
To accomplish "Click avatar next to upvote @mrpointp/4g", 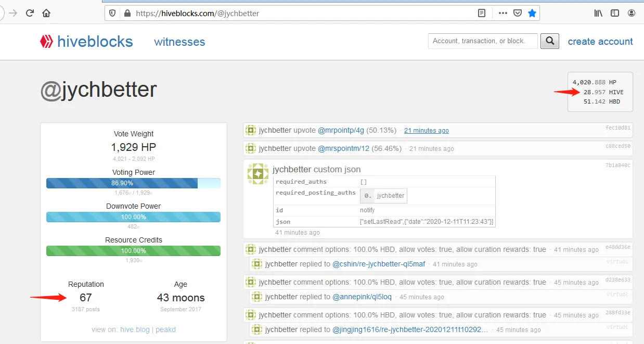I will tap(251, 130).
